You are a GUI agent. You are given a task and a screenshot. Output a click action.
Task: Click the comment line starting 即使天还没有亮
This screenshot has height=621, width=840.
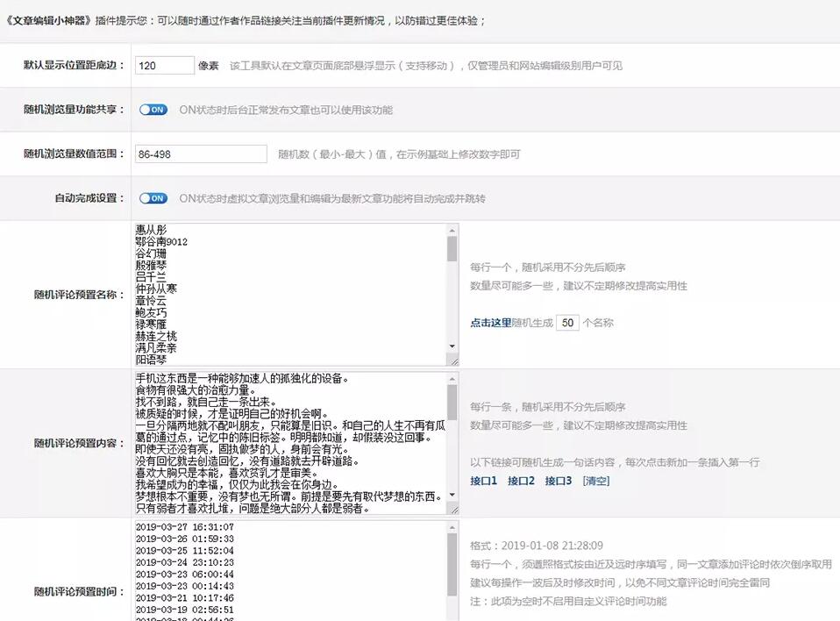[x=242, y=449]
